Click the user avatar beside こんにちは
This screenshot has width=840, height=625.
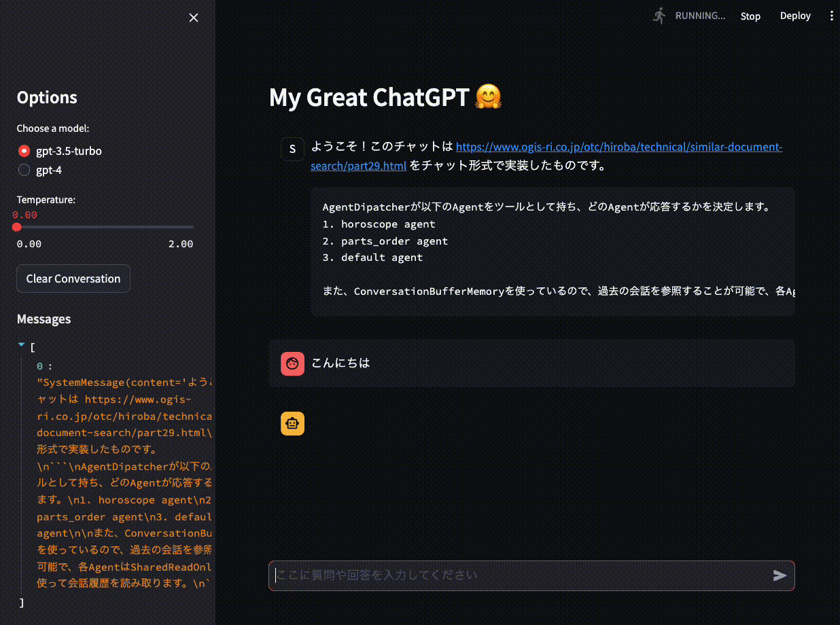click(292, 363)
